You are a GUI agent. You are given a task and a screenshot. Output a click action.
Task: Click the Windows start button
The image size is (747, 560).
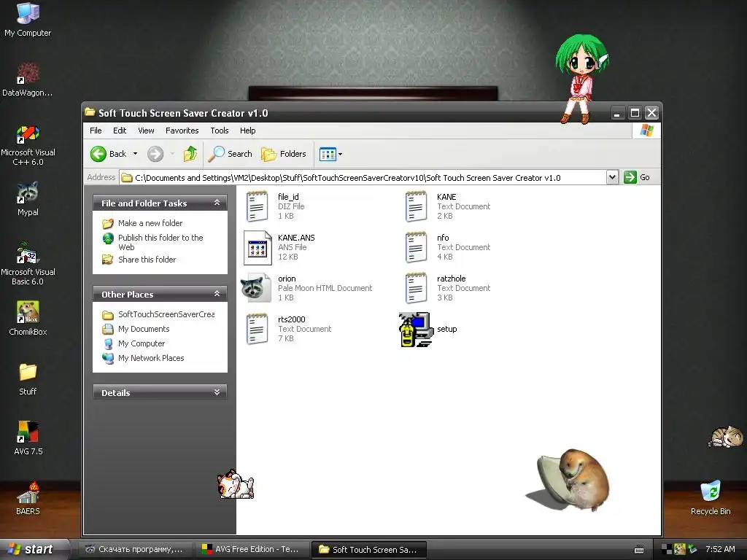click(34, 549)
